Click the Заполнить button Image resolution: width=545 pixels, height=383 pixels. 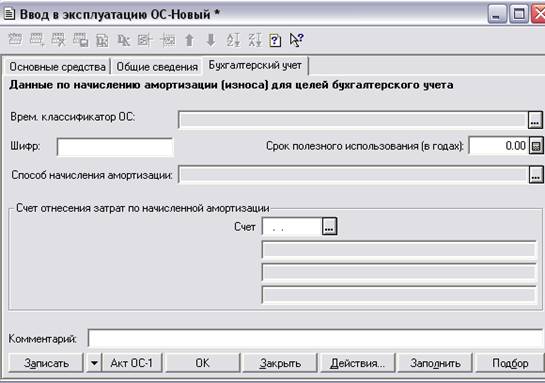[435, 363]
